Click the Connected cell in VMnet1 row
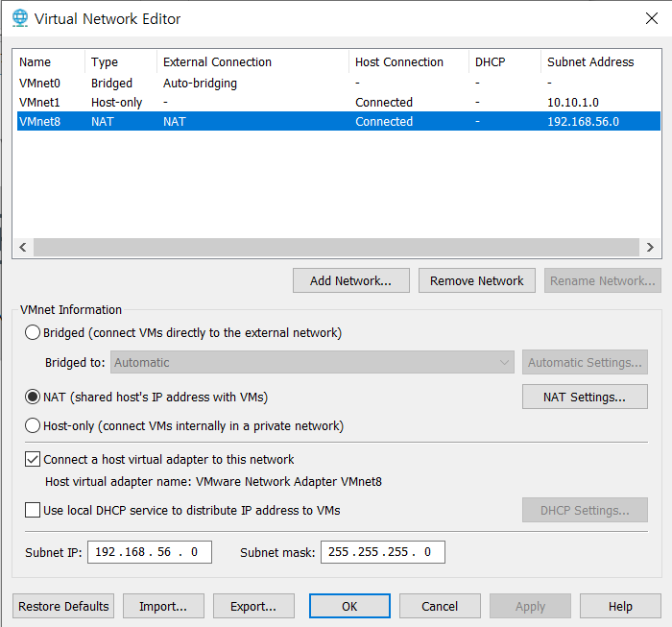 [384, 103]
